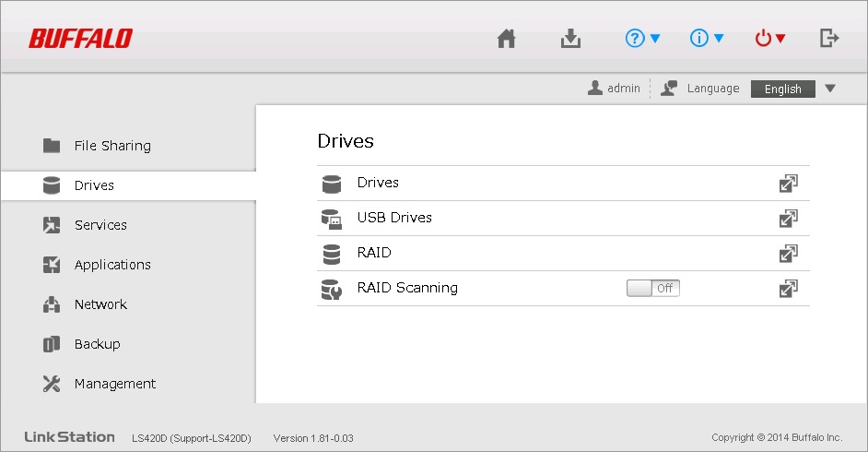Click the Drives page heading
Screen dimensions: 868x452
346,141
